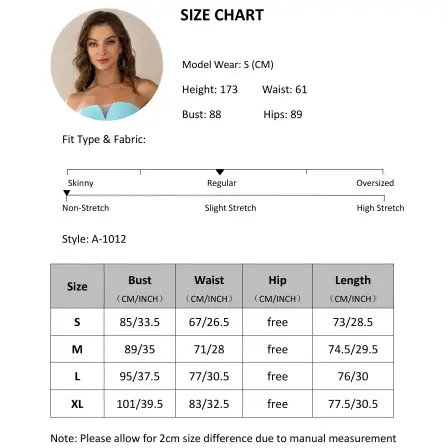
Task: Select the Hip column header
Action: [x=277, y=286]
